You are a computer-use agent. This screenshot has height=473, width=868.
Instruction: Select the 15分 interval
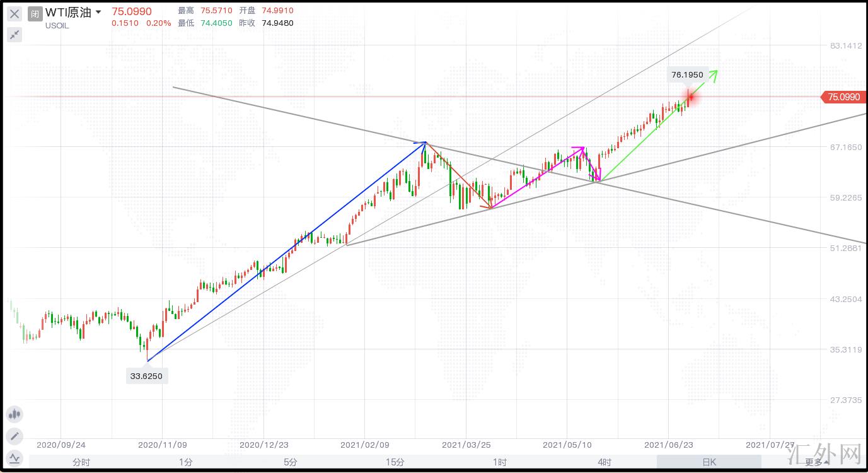395,462
